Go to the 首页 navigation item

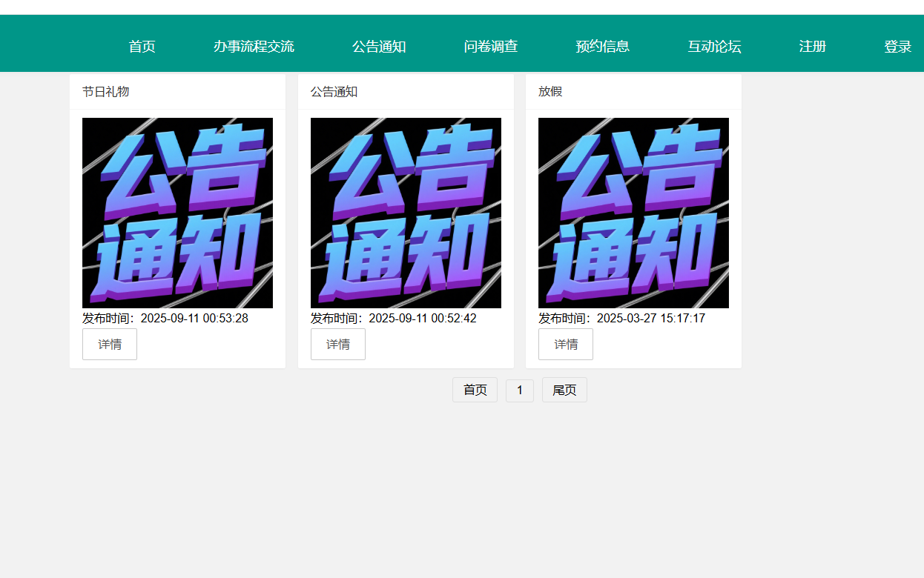(142, 47)
